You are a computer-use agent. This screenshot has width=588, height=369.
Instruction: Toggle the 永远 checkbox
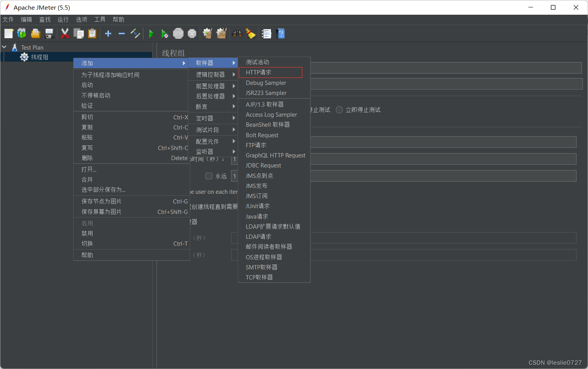(209, 176)
